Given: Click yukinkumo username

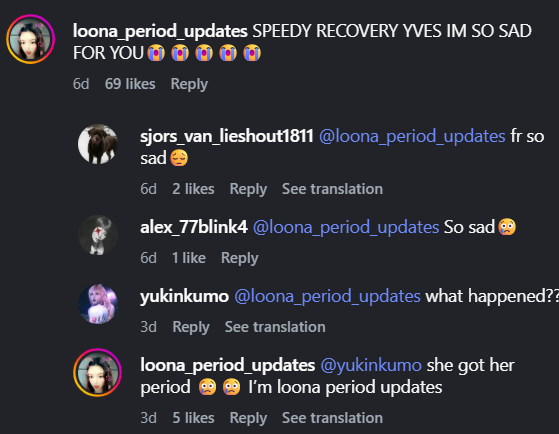Looking at the screenshot, I should (x=184, y=296).
